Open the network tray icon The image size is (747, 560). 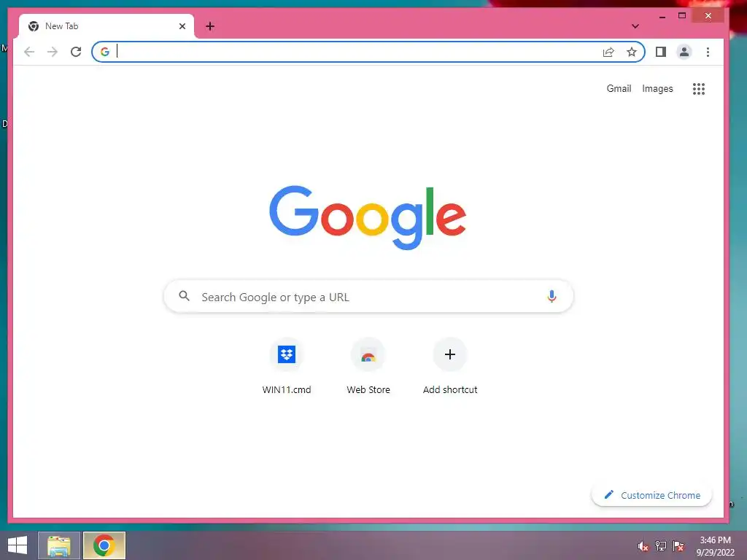coord(661,546)
